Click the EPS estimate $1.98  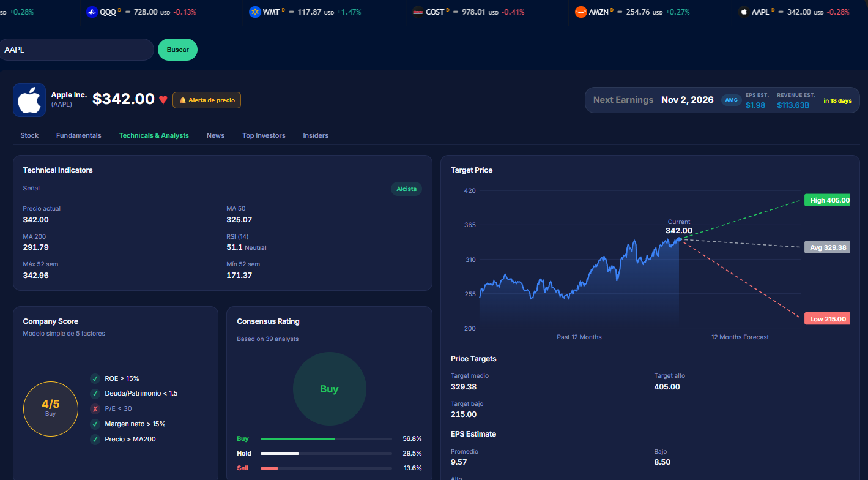click(755, 105)
